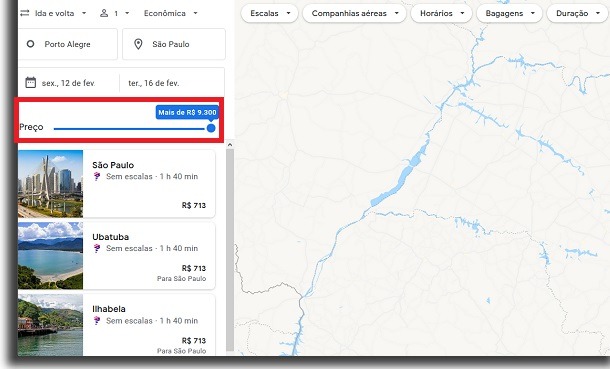Click the Ilhabela harbor thumbnail

pos(50,325)
